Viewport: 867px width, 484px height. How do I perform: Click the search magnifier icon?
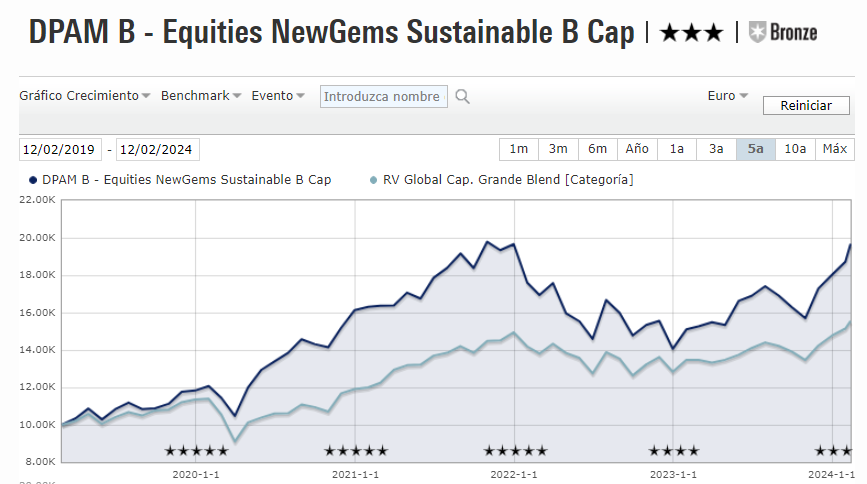click(x=462, y=97)
